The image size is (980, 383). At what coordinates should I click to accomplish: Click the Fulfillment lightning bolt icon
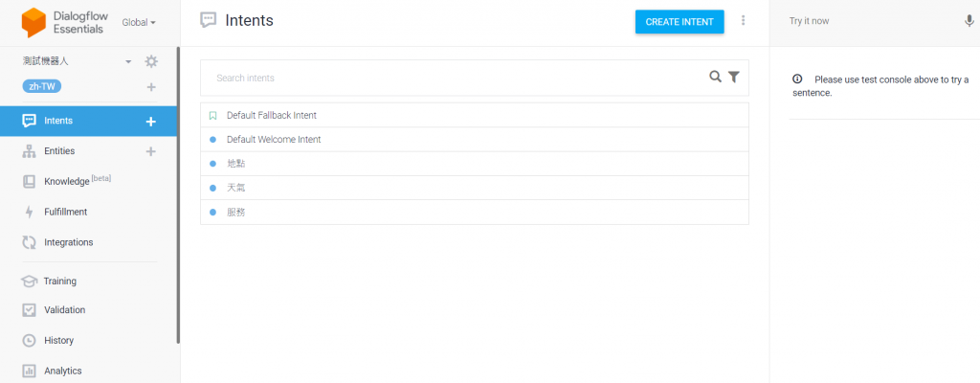[x=29, y=213]
